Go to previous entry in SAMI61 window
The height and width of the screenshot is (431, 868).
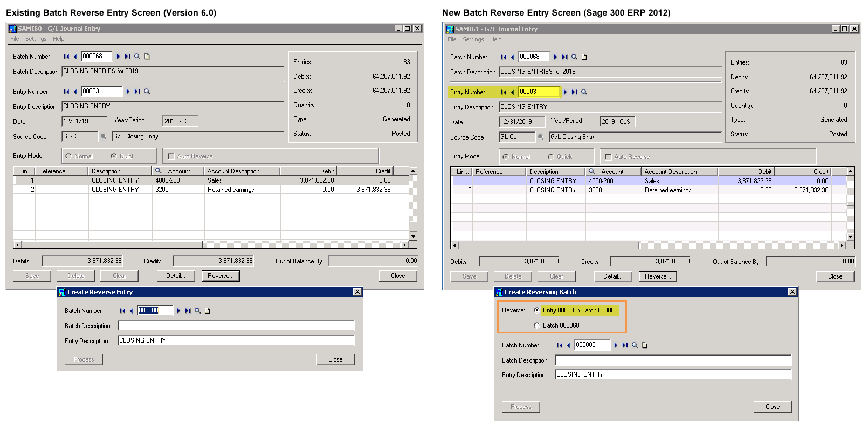(513, 92)
